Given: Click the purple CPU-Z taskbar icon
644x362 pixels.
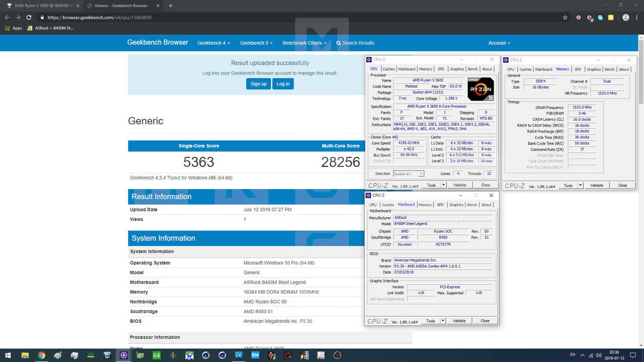Looking at the screenshot, I should (124, 355).
